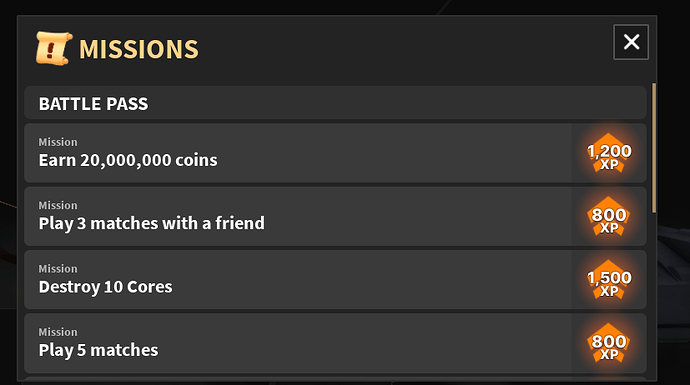This screenshot has height=385, width=690.
Task: Click Mission label above Destroy 10 Cores
Action: (x=58, y=269)
